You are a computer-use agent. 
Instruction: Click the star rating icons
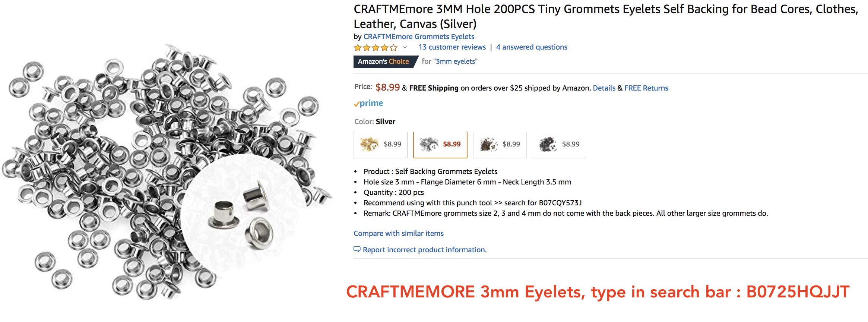(x=376, y=48)
